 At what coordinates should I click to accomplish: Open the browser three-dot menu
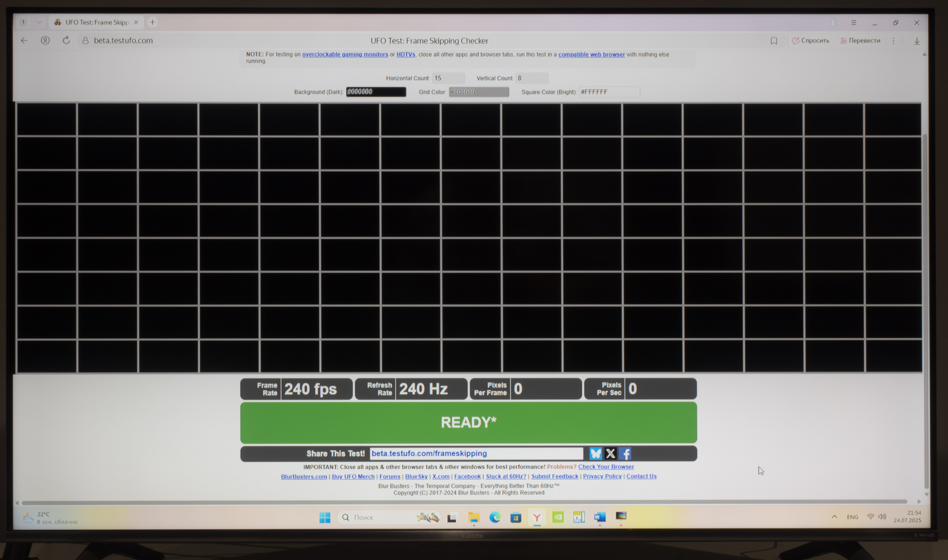click(893, 41)
